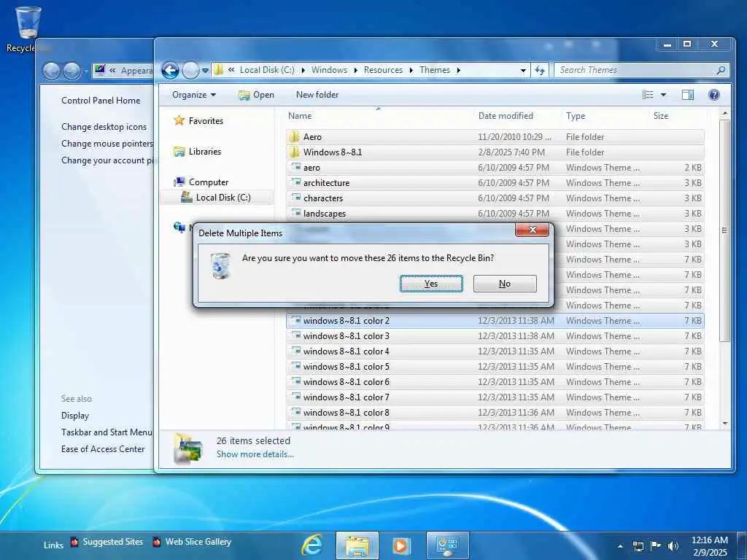Click Open in the Explorer toolbar
Screen dimensions: 747x560
(256, 95)
